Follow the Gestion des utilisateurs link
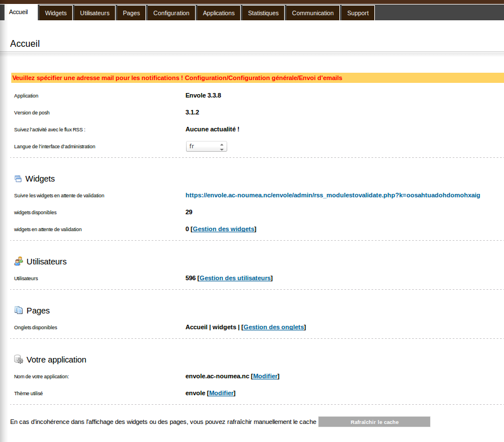This screenshot has width=504, height=442. (x=235, y=278)
